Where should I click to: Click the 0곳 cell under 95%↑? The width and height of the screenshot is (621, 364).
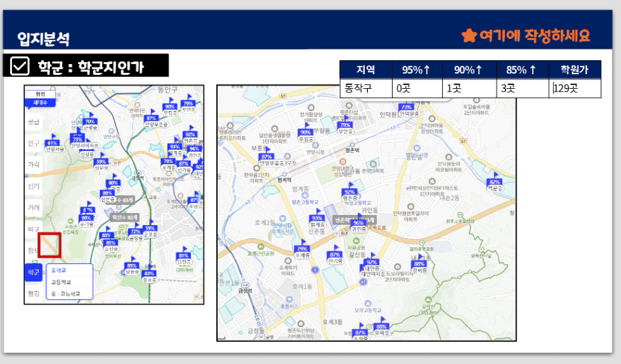point(417,88)
